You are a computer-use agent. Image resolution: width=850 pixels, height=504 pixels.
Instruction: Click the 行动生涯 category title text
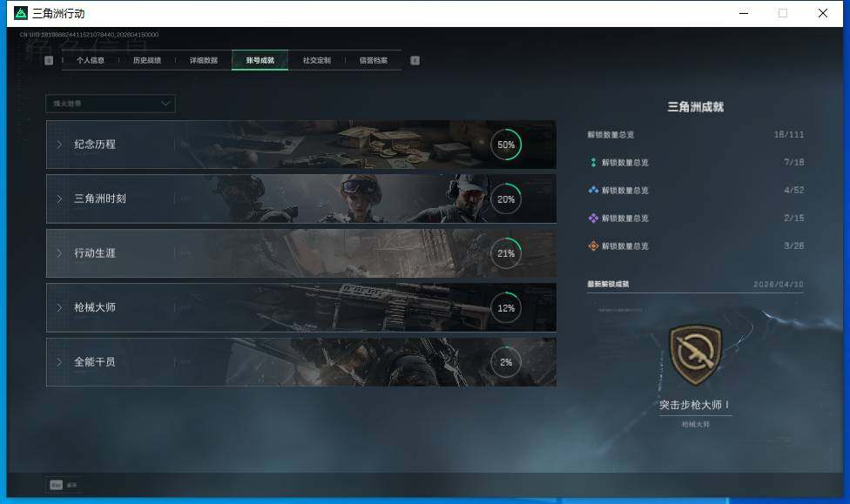point(95,253)
